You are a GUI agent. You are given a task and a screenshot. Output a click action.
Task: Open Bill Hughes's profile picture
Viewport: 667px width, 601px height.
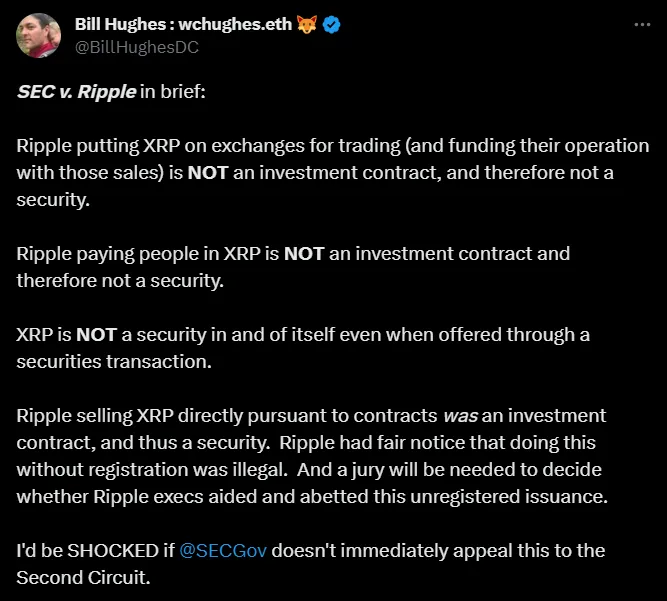38,36
